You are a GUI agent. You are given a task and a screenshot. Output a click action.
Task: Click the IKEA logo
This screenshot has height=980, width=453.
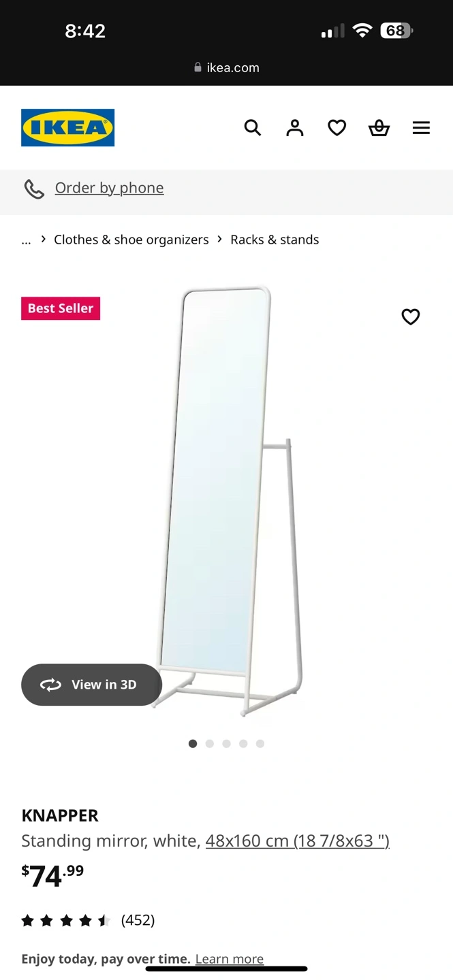click(67, 128)
